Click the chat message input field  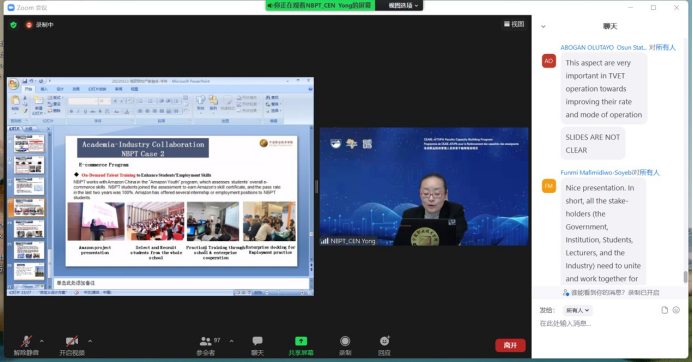610,324
